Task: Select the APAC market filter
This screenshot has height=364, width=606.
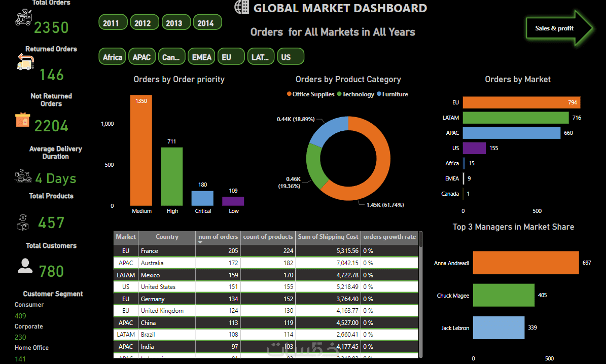Action: tap(142, 56)
